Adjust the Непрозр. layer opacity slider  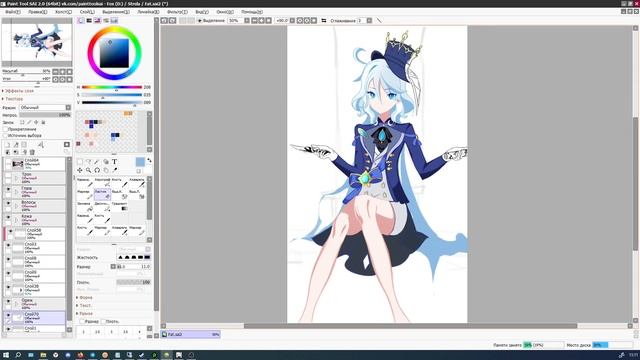pyautogui.click(x=45, y=115)
